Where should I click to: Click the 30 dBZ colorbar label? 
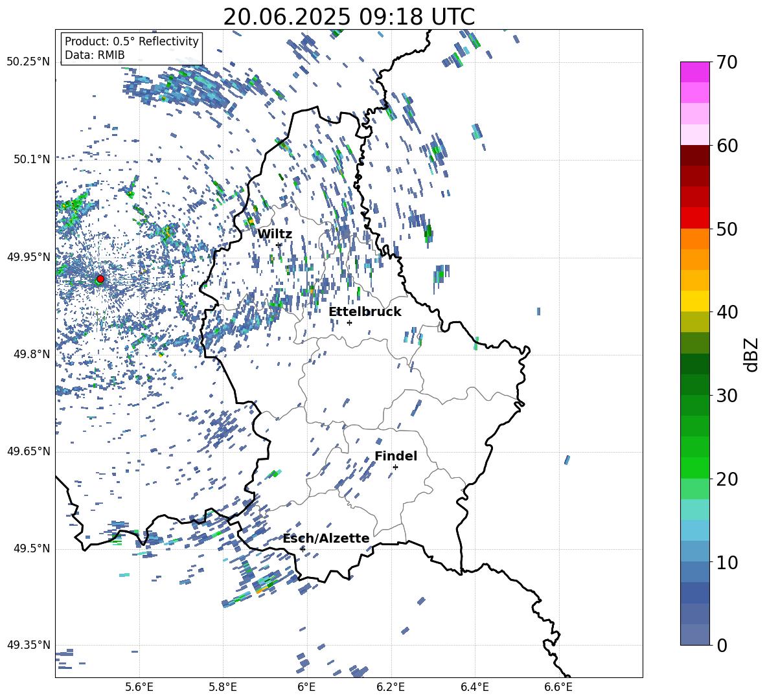(726, 396)
